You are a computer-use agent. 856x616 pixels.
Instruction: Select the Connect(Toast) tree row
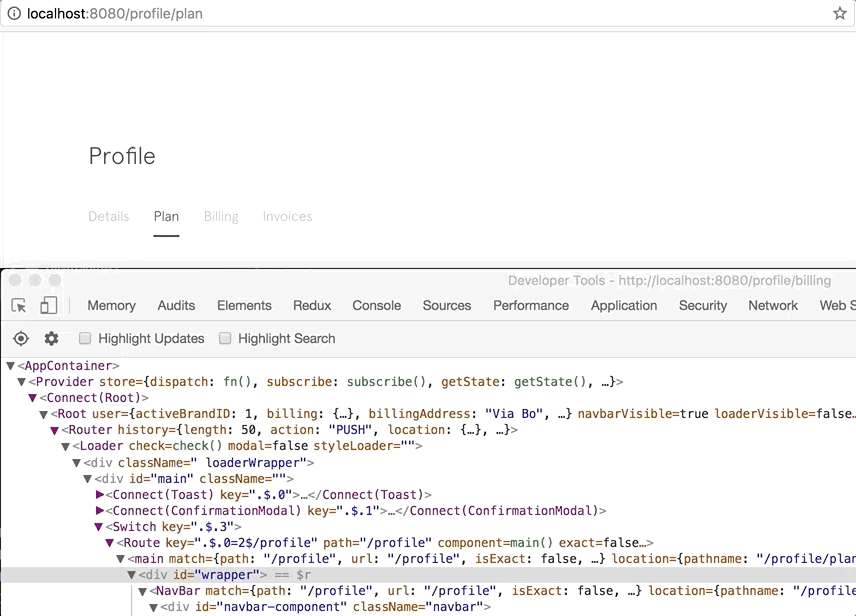click(268, 494)
